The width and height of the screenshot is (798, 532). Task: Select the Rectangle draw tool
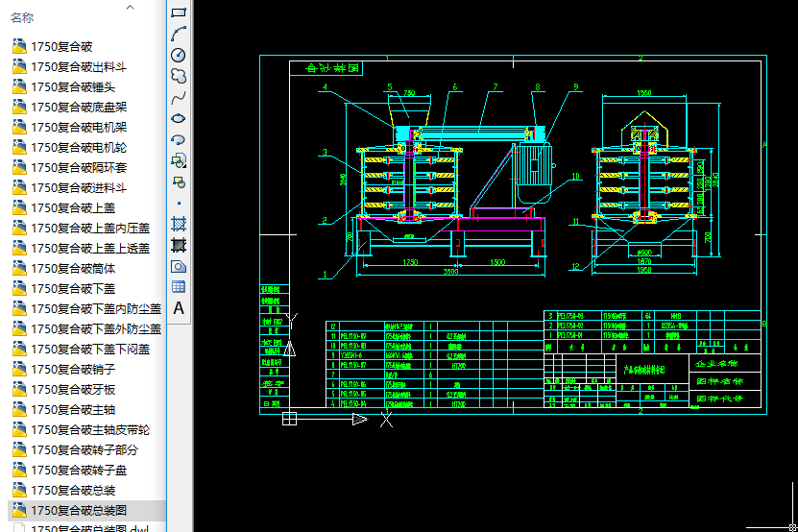point(179,12)
